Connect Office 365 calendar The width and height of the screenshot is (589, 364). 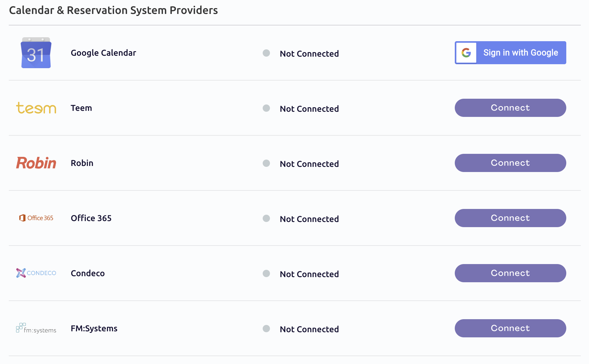click(x=510, y=218)
